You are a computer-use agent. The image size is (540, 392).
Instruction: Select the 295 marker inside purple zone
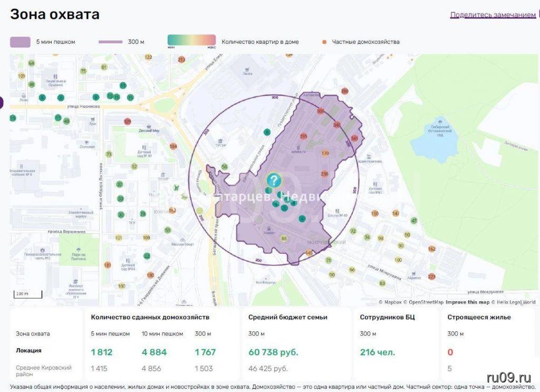(303, 136)
